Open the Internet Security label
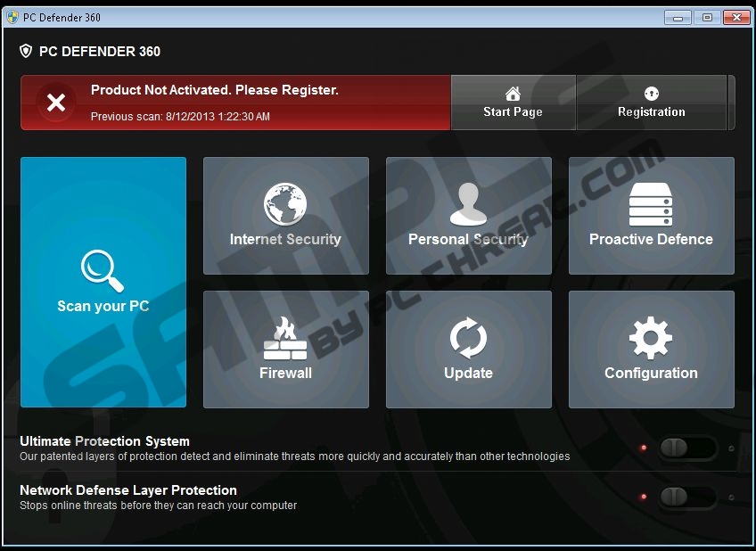The image size is (756, 551). tap(285, 239)
